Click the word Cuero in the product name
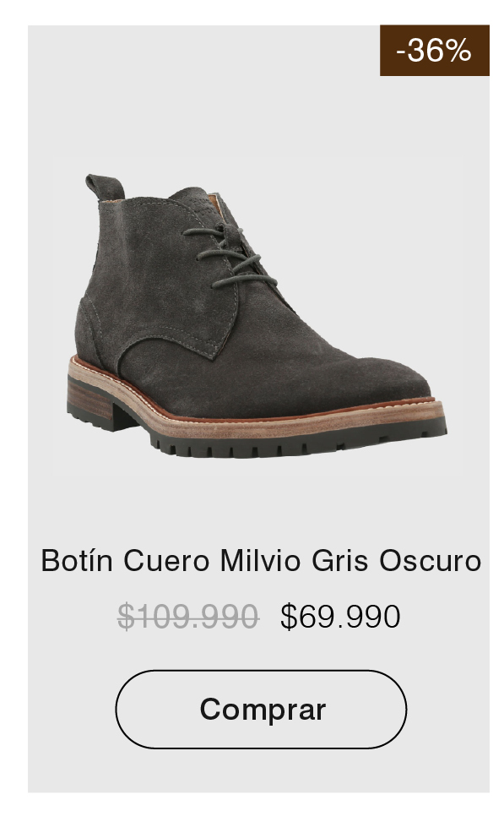 pos(166,561)
